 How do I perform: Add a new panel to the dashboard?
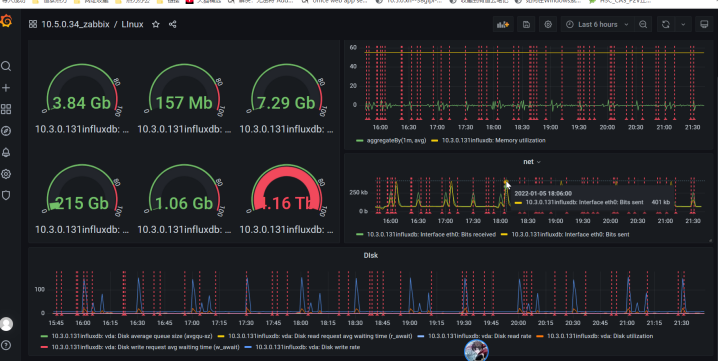click(x=503, y=24)
